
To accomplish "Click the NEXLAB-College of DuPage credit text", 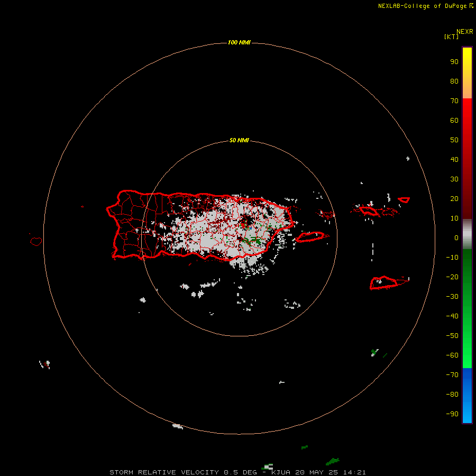I will coord(422,6).
